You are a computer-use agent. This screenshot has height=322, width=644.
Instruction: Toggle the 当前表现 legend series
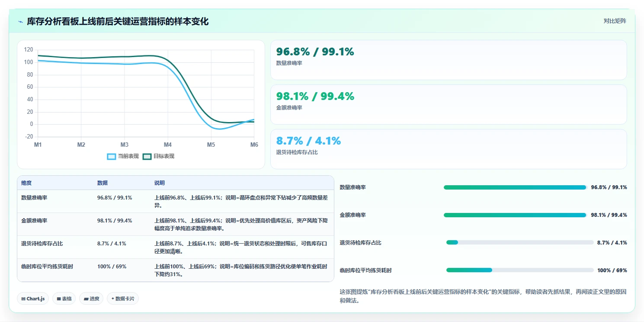[x=123, y=156]
